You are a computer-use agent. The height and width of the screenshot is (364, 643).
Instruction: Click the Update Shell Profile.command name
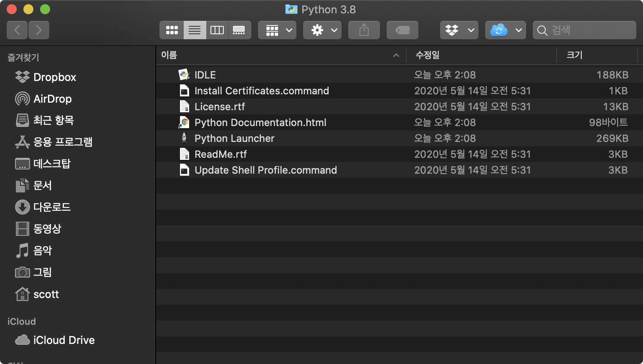(266, 170)
